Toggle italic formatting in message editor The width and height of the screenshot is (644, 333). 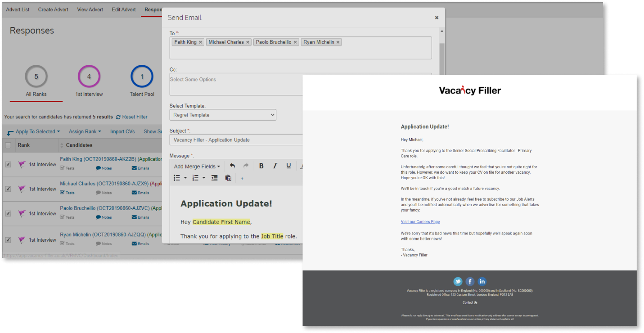tap(275, 166)
